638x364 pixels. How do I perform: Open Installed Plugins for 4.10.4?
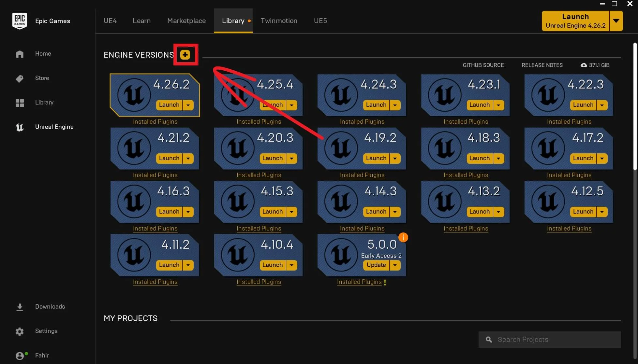259,282
